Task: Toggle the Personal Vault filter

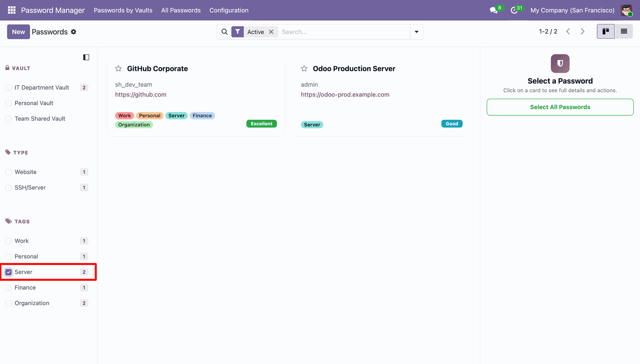Action: tap(9, 103)
